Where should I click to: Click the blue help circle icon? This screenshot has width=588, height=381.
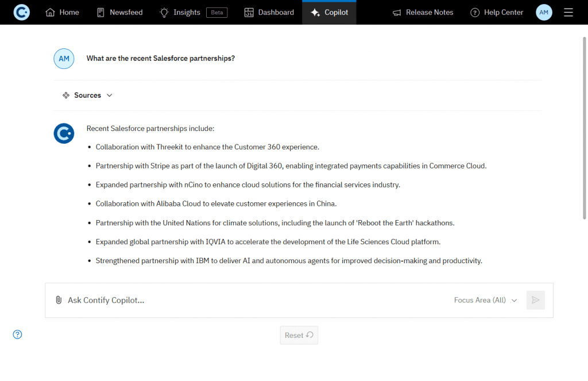[x=18, y=334]
